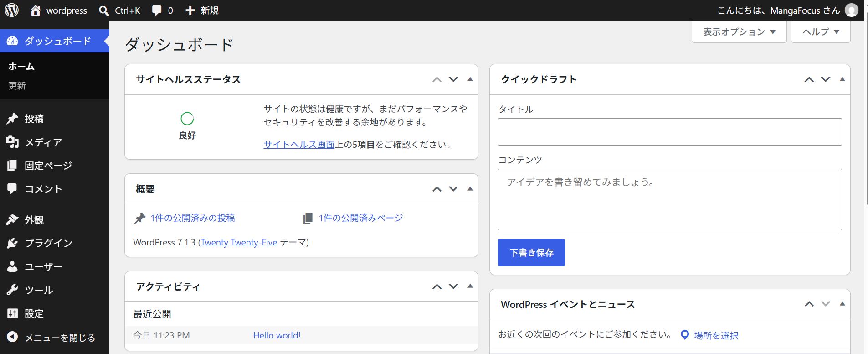Select 更新 in the dashboard submenu
Viewport: 868px width, 354px height.
coord(17,86)
